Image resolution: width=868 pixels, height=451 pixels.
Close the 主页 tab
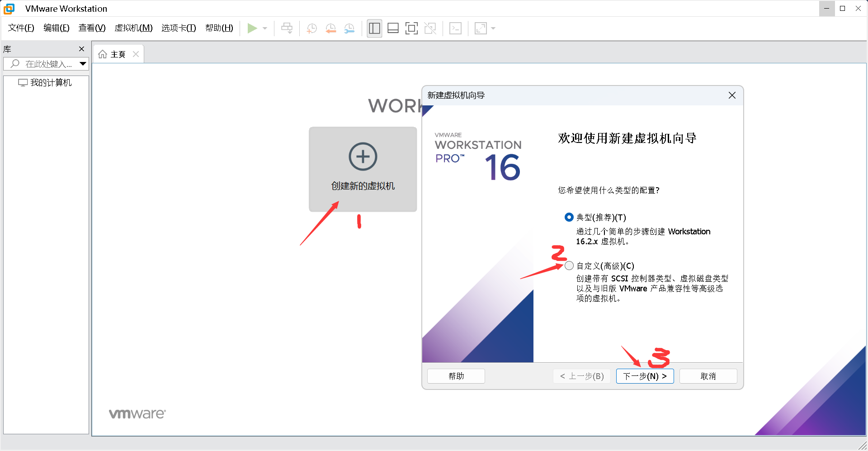136,54
